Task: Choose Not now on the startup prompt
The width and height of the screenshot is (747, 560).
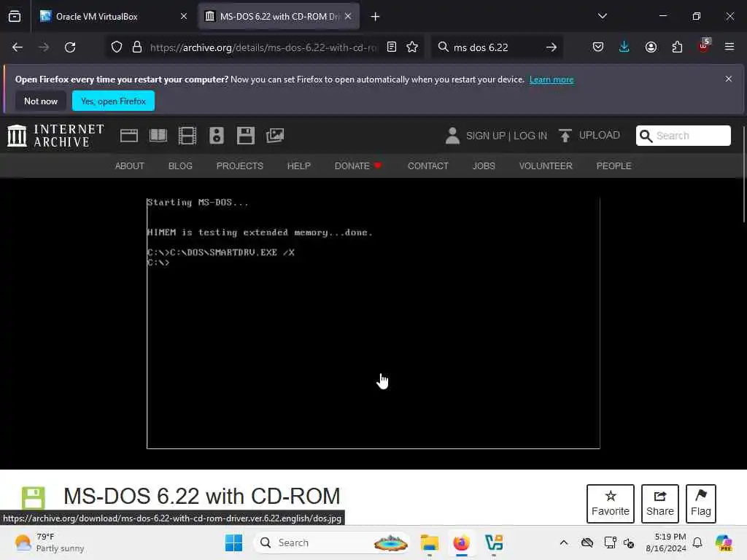Action: click(x=41, y=101)
